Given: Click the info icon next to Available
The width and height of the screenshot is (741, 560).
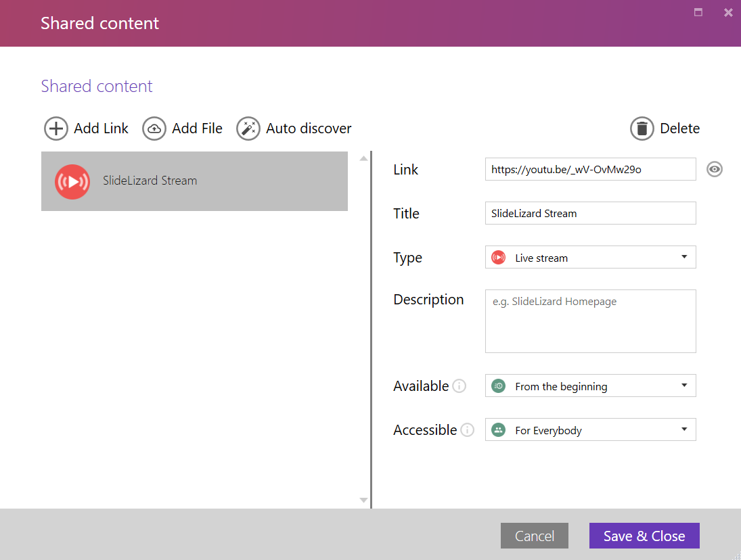Looking at the screenshot, I should coord(459,386).
